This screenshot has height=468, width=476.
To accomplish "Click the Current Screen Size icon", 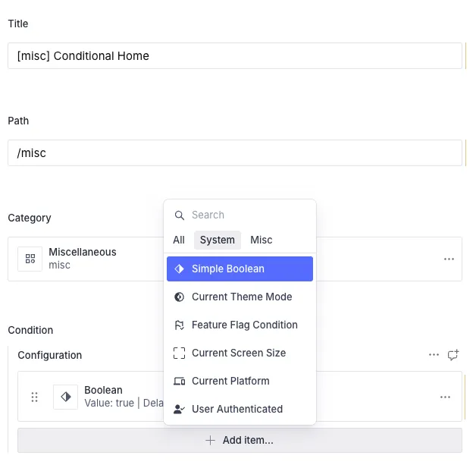I will coord(180,353).
